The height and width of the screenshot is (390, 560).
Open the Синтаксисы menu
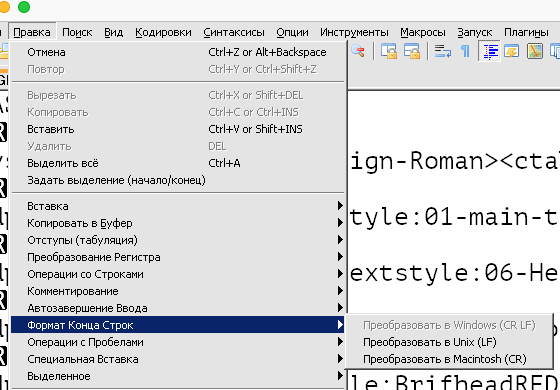point(234,32)
